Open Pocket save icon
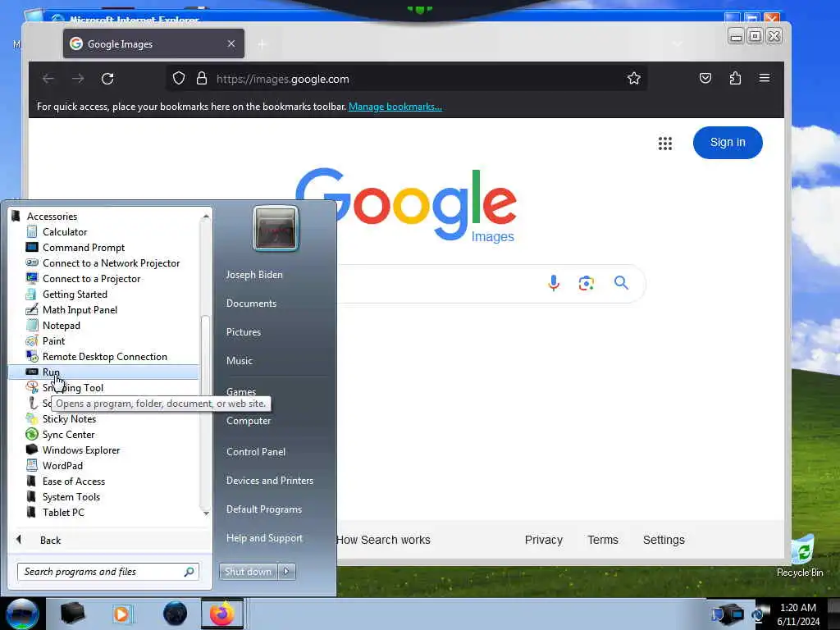The height and width of the screenshot is (630, 840). pyautogui.click(x=705, y=78)
